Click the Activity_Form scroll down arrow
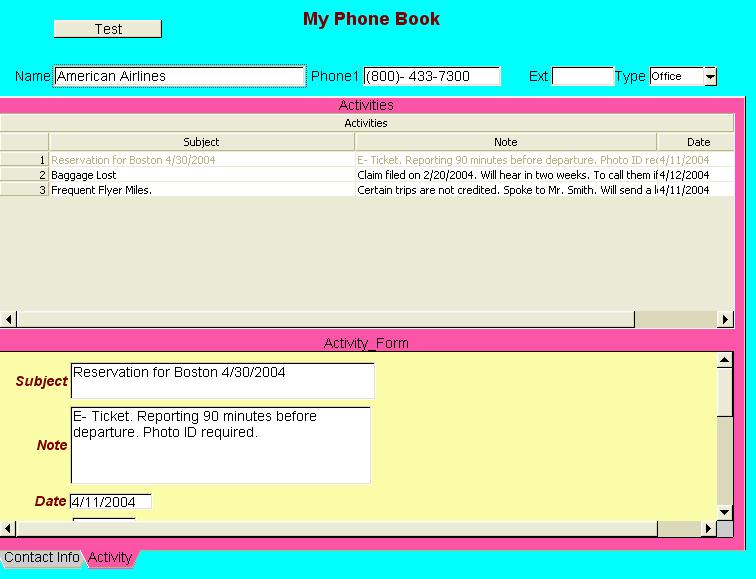Viewport: 756px width, 579px height. click(725, 512)
